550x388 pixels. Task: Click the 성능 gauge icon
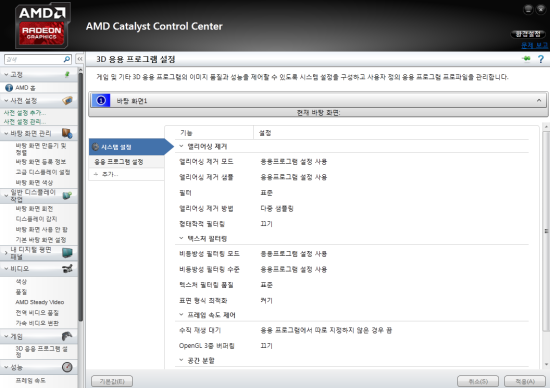[67, 367]
